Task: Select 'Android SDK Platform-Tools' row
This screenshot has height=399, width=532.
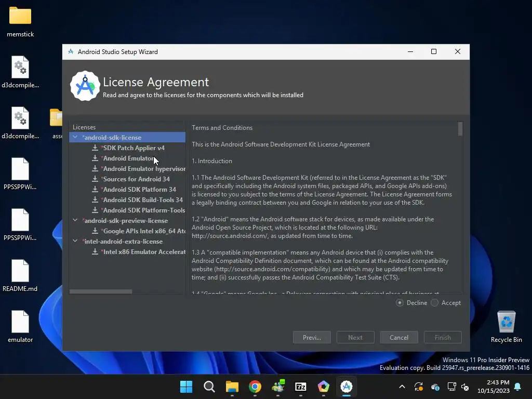Action: (x=127, y=210)
